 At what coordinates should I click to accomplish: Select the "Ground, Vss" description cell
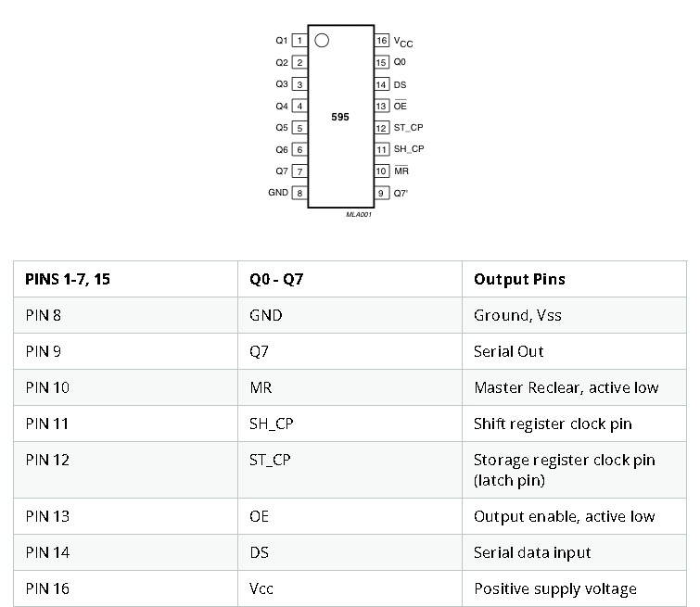coord(517,315)
